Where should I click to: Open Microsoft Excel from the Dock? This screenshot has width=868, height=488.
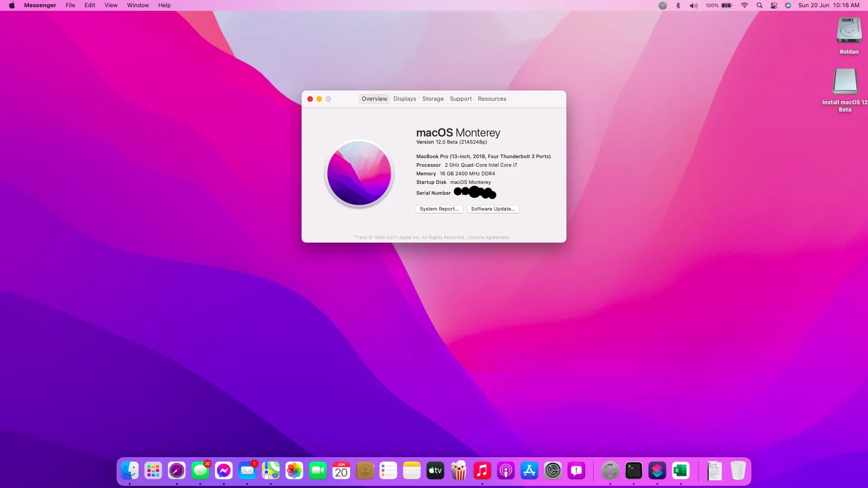coord(681,470)
